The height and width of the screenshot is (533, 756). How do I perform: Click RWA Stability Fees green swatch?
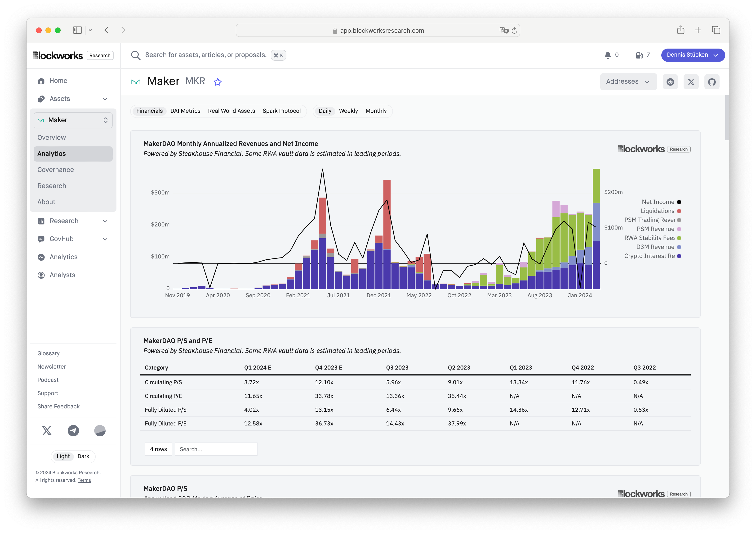pyautogui.click(x=679, y=238)
